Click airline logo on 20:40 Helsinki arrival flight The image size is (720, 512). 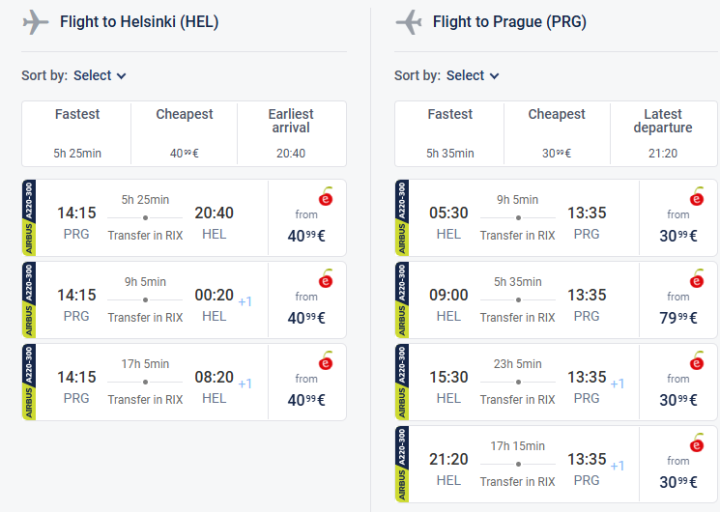click(x=325, y=196)
